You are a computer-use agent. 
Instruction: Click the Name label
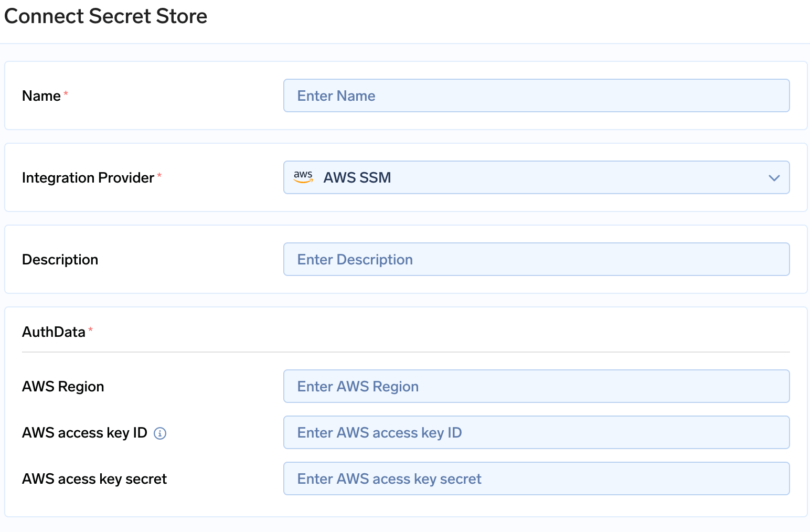(x=41, y=96)
